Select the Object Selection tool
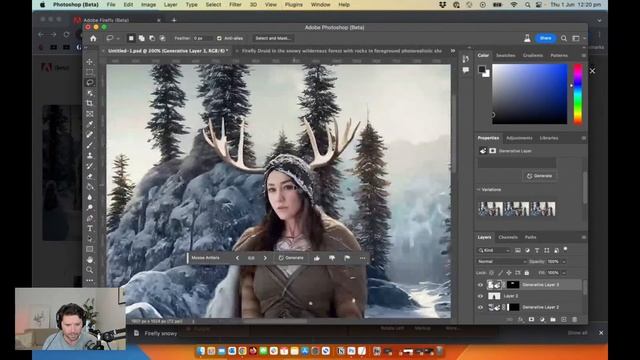Screen dimensions: 640x360 (90, 93)
